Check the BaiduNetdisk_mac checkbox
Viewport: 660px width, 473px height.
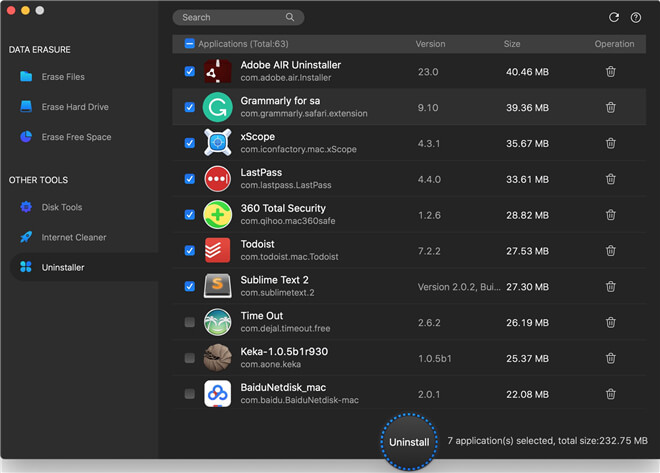[189, 393]
